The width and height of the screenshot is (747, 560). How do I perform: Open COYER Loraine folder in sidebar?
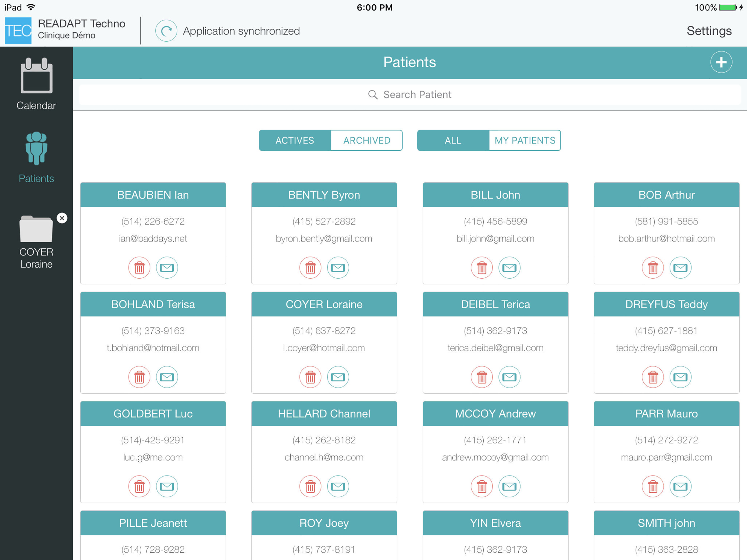point(36,242)
